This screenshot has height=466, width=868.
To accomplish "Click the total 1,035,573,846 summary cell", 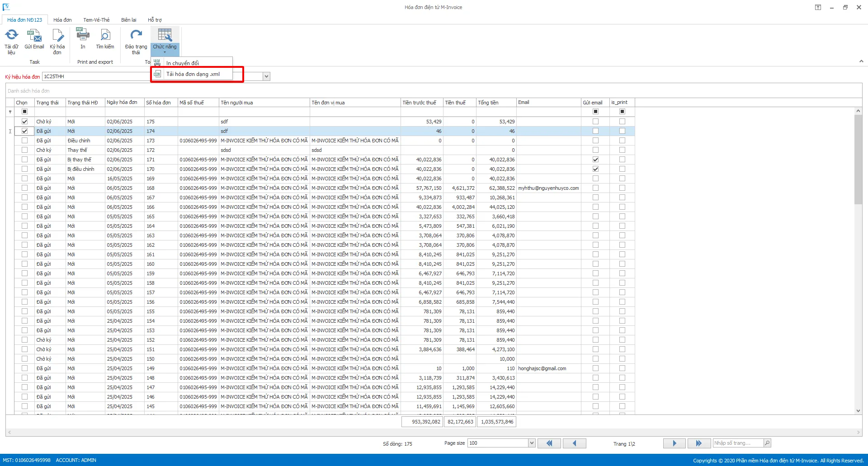I will coord(496,422).
